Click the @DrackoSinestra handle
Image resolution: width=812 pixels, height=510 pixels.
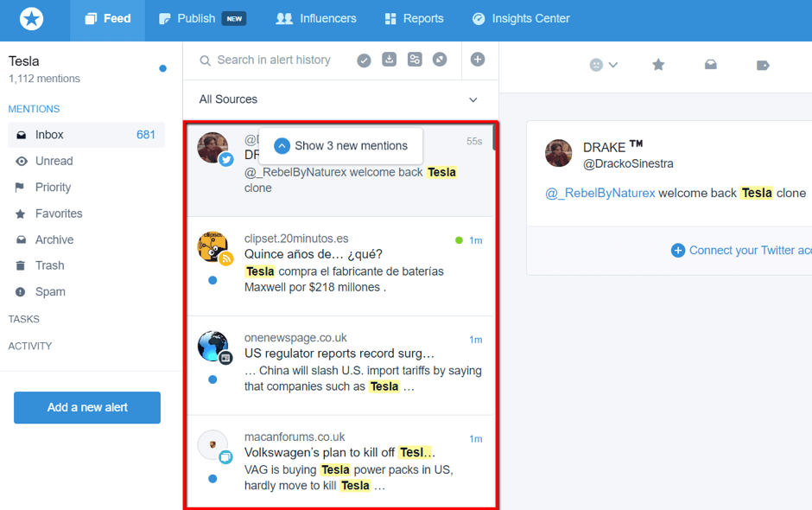click(628, 164)
